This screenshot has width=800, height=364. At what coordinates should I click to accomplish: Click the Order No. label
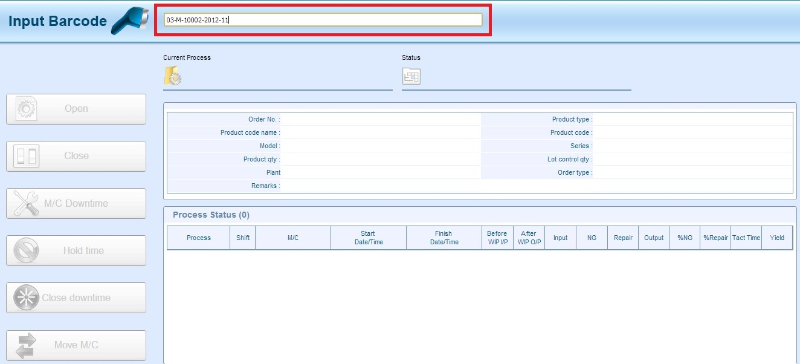coord(264,119)
